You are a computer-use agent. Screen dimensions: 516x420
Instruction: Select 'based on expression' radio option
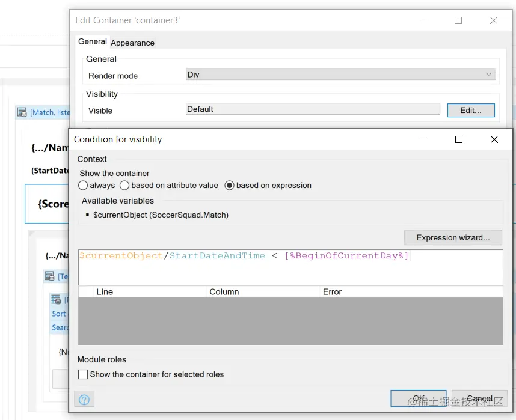(229, 186)
